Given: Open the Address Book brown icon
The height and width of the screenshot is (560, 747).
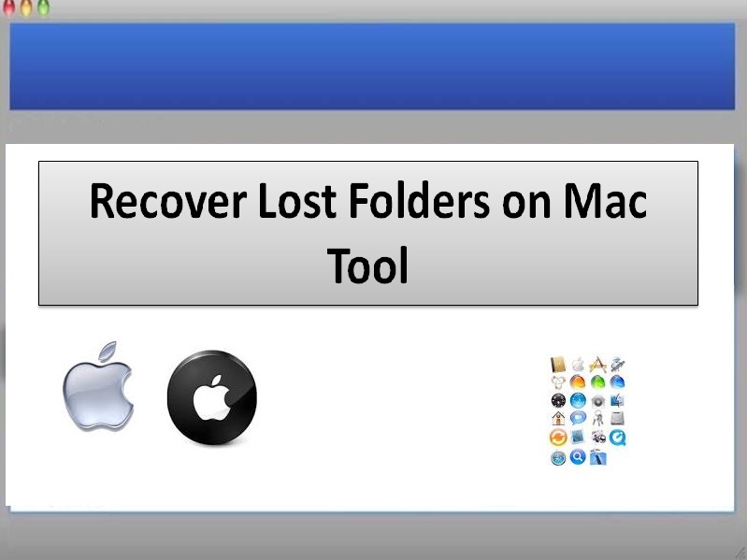Looking at the screenshot, I should 558,365.
